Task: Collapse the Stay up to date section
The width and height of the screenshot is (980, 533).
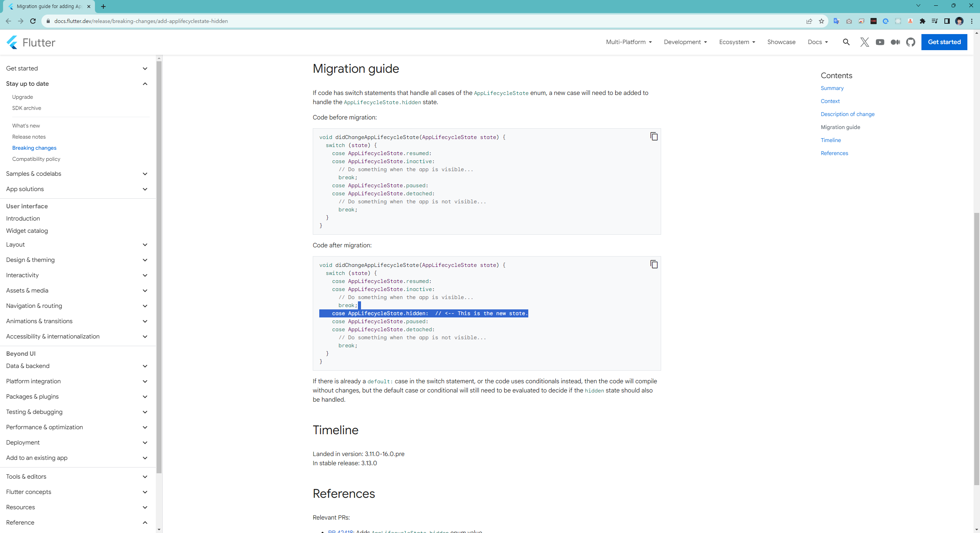Action: click(x=145, y=83)
